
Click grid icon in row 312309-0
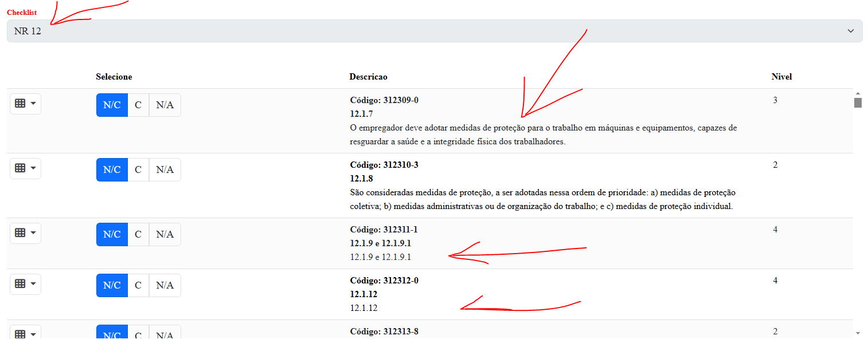25,104
